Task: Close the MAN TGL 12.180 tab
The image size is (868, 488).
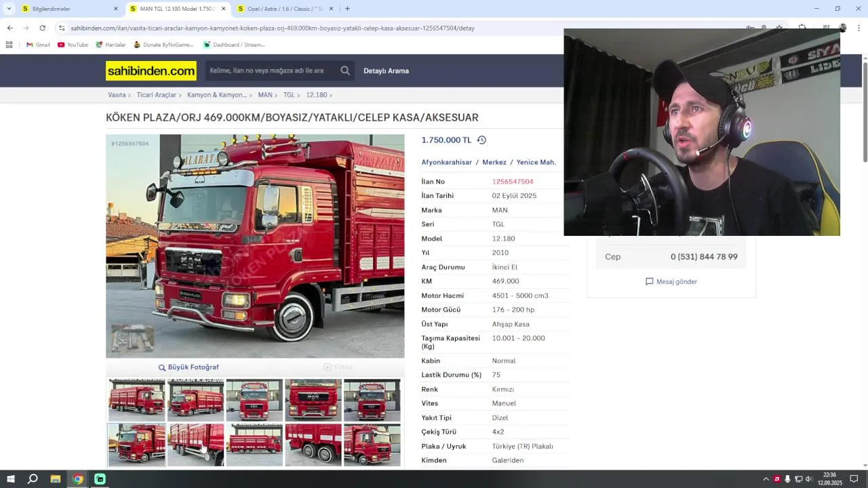Action: point(223,9)
